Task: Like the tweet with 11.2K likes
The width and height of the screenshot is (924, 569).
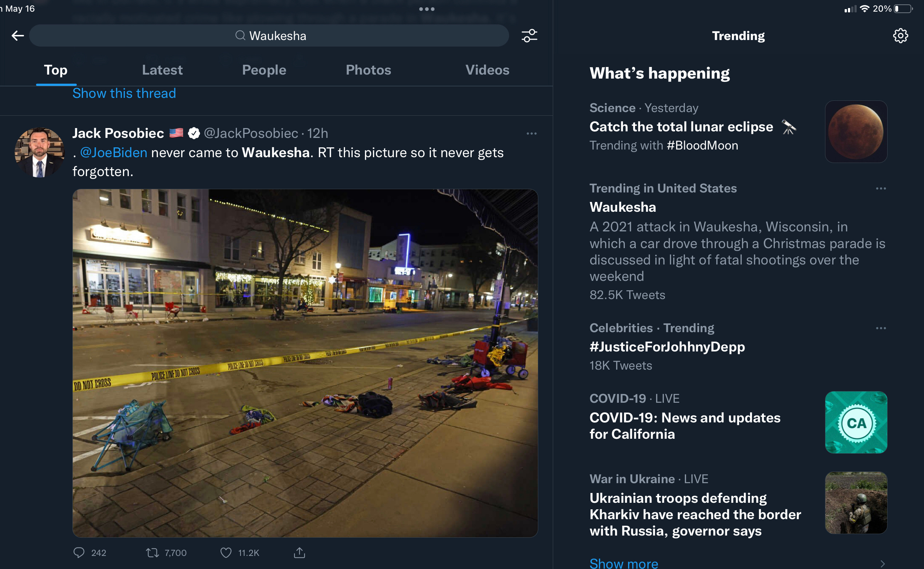Action: (x=226, y=552)
